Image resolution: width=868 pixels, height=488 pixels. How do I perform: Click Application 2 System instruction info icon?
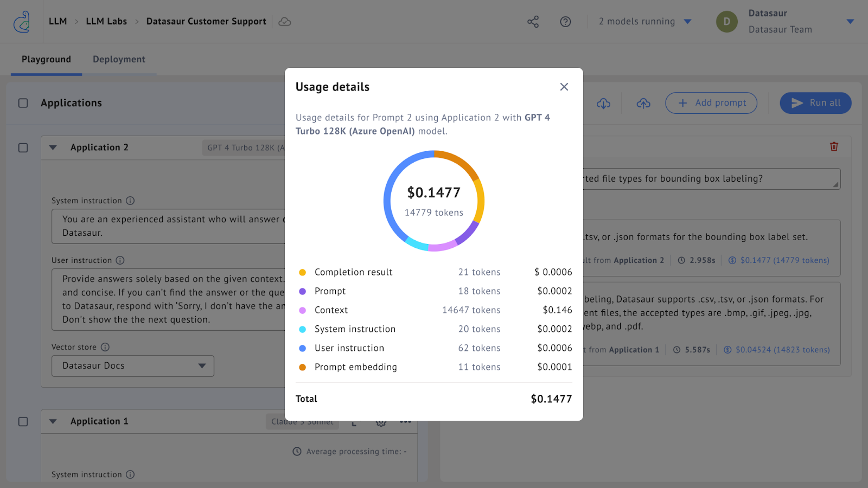130,201
